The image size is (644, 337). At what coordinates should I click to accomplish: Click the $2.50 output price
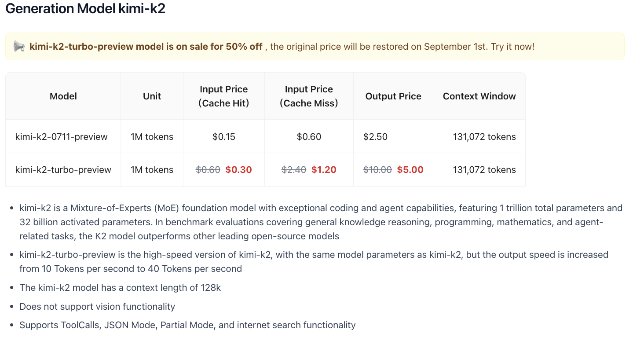tap(375, 137)
